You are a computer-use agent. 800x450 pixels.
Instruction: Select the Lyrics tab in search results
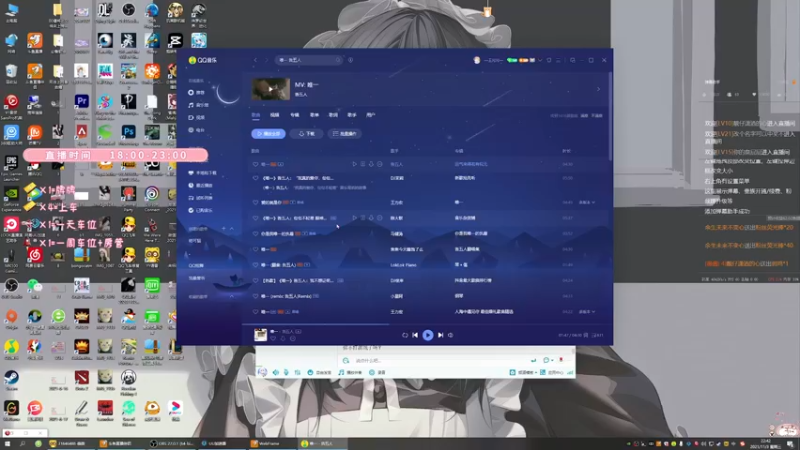coord(333,115)
